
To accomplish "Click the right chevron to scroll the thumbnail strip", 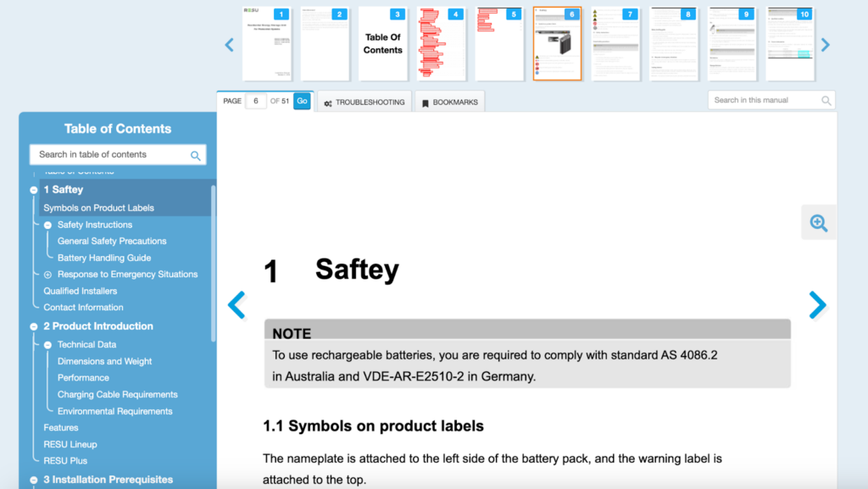I will click(x=825, y=44).
